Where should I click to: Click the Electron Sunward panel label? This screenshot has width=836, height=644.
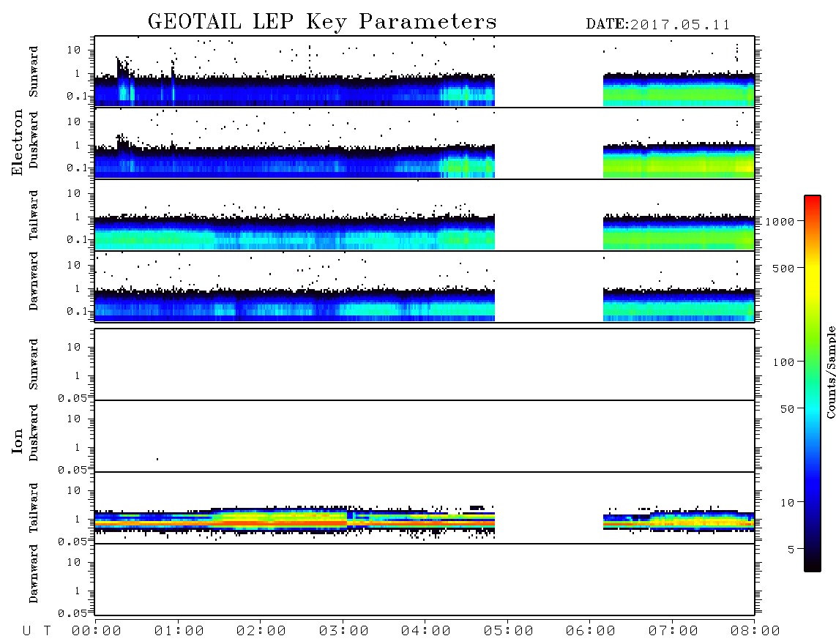[x=34, y=72]
